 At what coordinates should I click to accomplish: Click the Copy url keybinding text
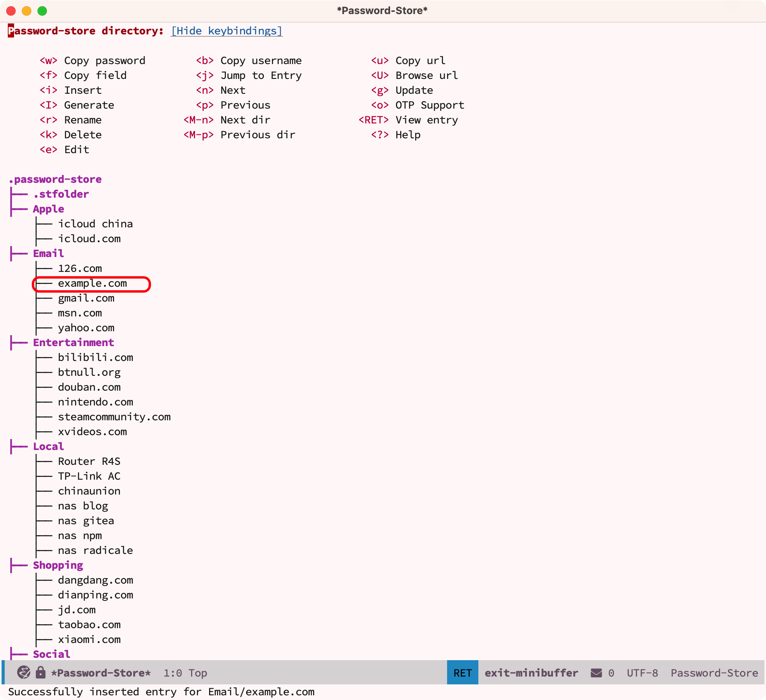(421, 61)
